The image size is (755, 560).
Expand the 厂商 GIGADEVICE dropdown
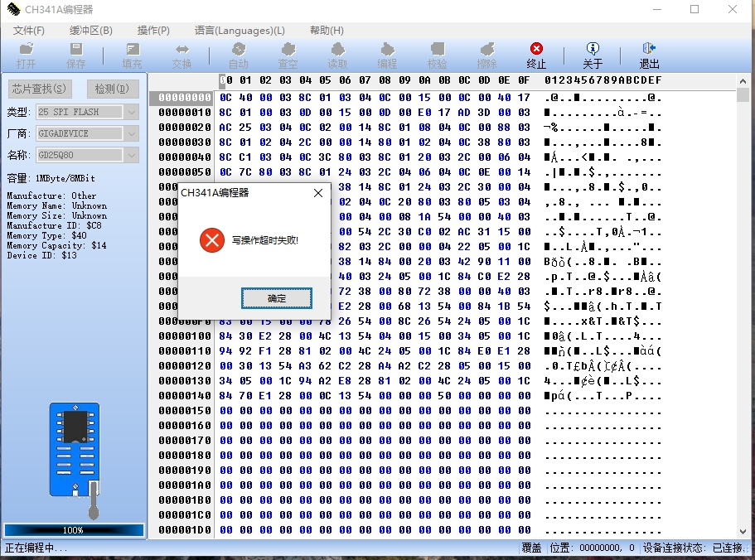tap(132, 133)
